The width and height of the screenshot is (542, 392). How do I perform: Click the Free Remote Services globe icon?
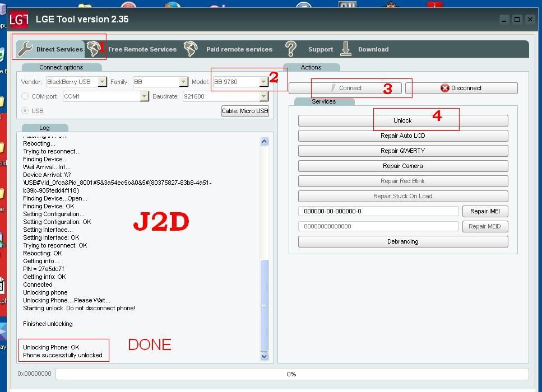point(94,49)
